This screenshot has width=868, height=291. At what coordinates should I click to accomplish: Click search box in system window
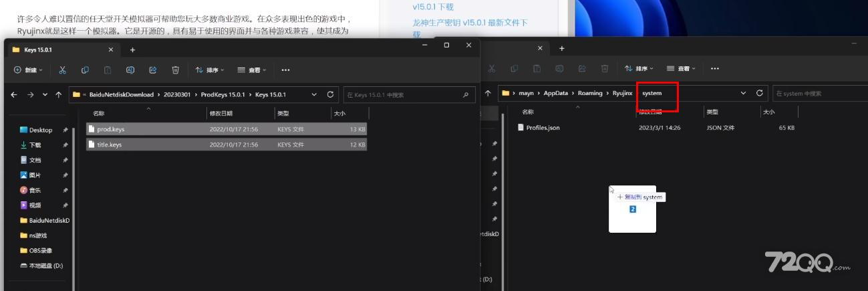coord(819,93)
